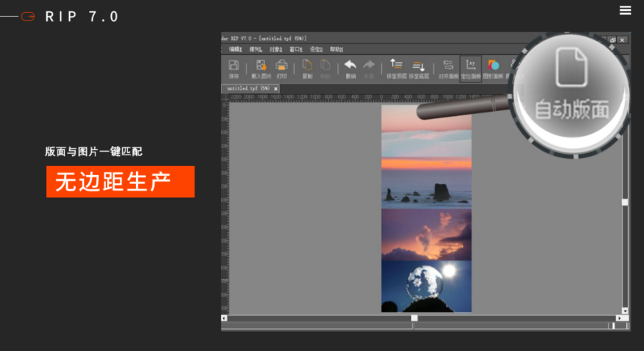The width and height of the screenshot is (644, 351).
Task: Click the horizontal scrollbar thumb
Action: pyautogui.click(x=414, y=318)
